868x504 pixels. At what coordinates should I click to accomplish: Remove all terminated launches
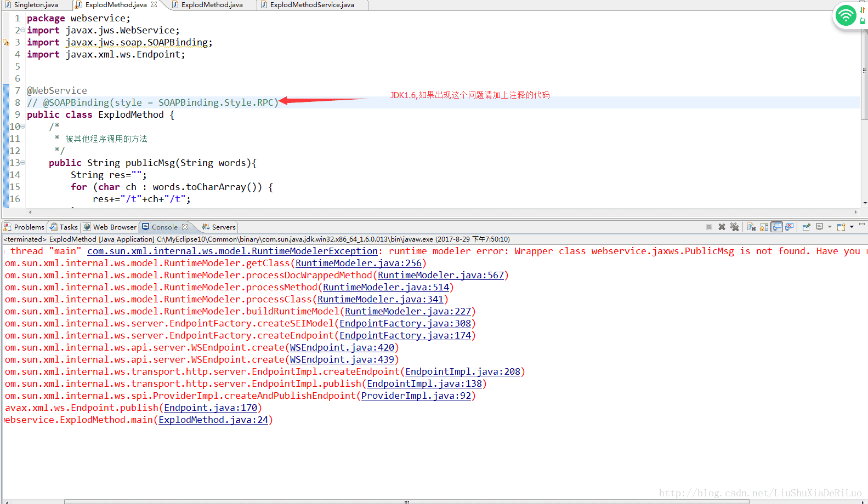click(x=734, y=227)
